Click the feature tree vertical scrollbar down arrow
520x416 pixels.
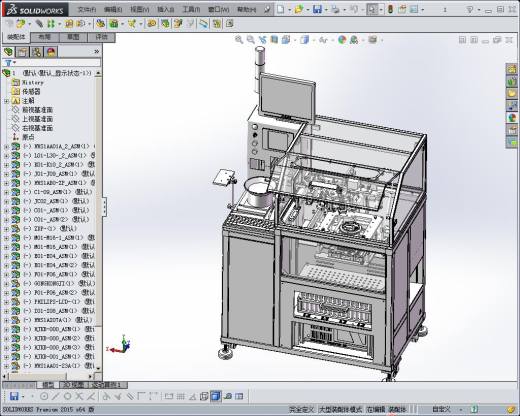(x=98, y=368)
